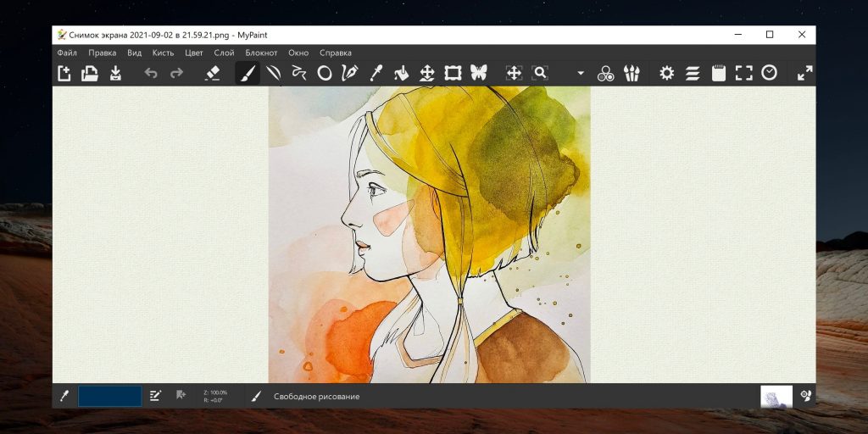Select the Inking pen tool
The image size is (868, 434).
[x=349, y=74]
